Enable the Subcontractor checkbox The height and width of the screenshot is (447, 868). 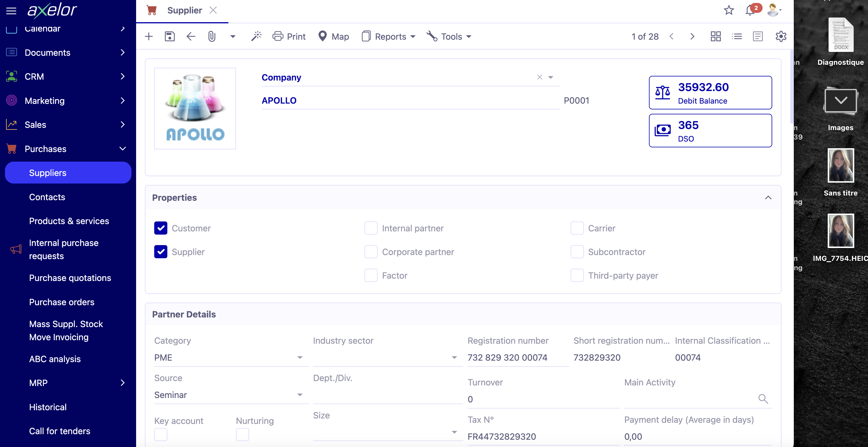pyautogui.click(x=577, y=252)
